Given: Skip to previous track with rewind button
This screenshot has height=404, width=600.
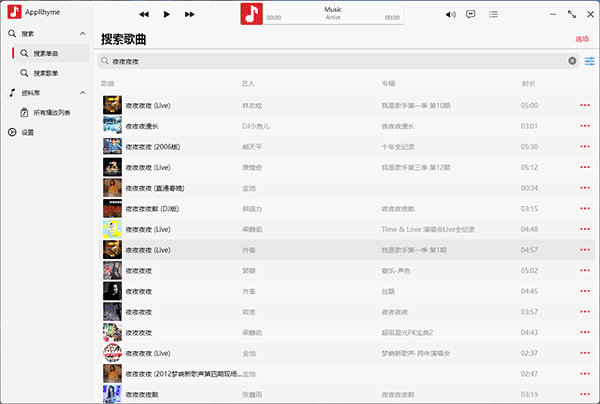Looking at the screenshot, I should point(144,15).
